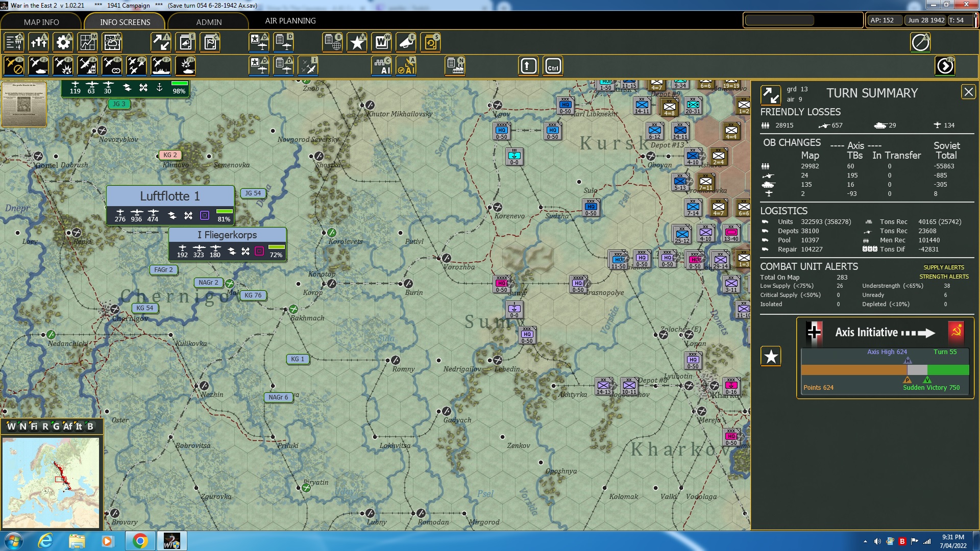This screenshot has height=551, width=980.
Task: Open the globe report icon labeled B
Action: tap(332, 42)
